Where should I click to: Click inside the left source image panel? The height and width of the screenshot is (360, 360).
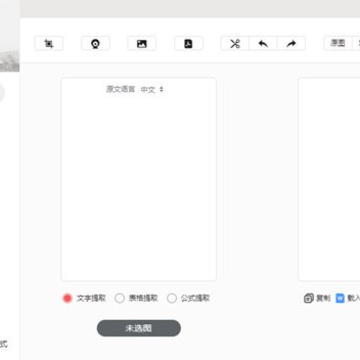tap(139, 179)
